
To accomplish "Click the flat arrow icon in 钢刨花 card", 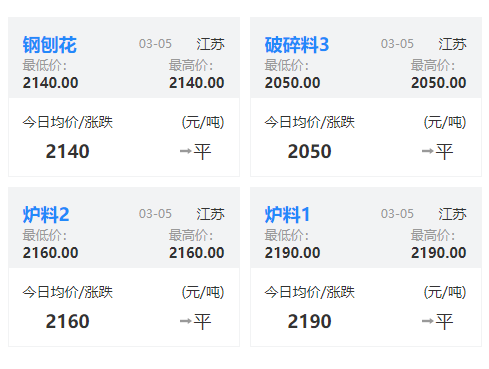I will click(185, 151).
